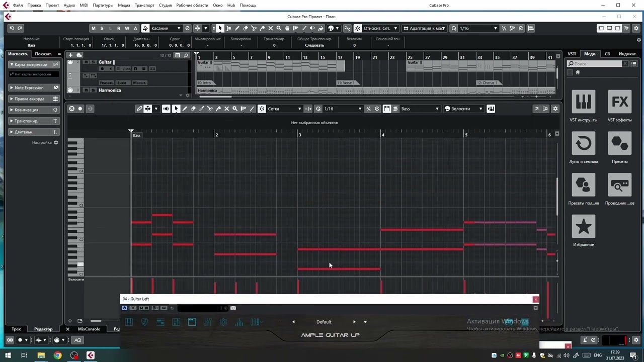
Task: Toggle global Mute M state button
Action: pyautogui.click(x=93, y=28)
